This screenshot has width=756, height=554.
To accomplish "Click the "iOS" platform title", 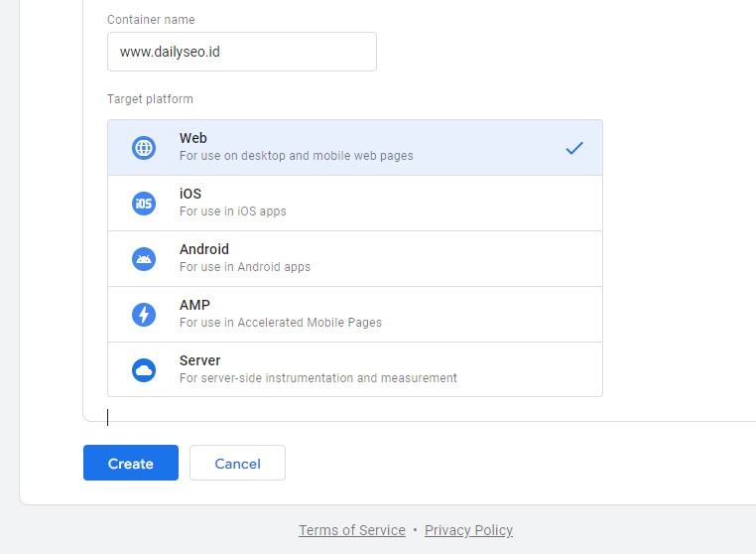I will pos(190,194).
